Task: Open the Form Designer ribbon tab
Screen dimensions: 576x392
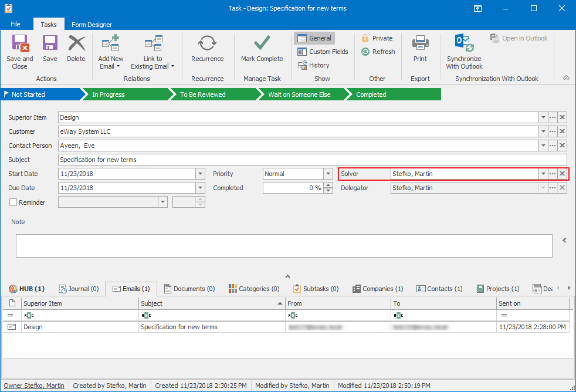Action: (x=92, y=25)
